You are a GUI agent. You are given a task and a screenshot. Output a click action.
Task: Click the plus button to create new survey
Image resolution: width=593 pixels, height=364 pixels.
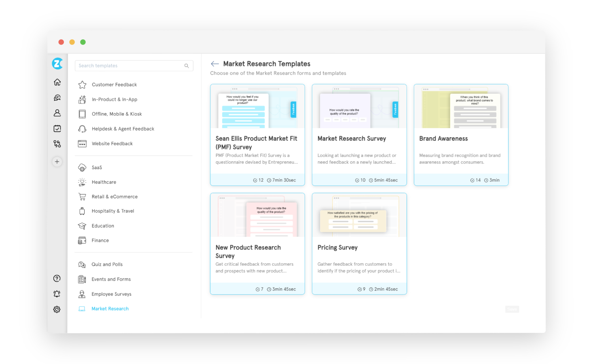tap(57, 161)
